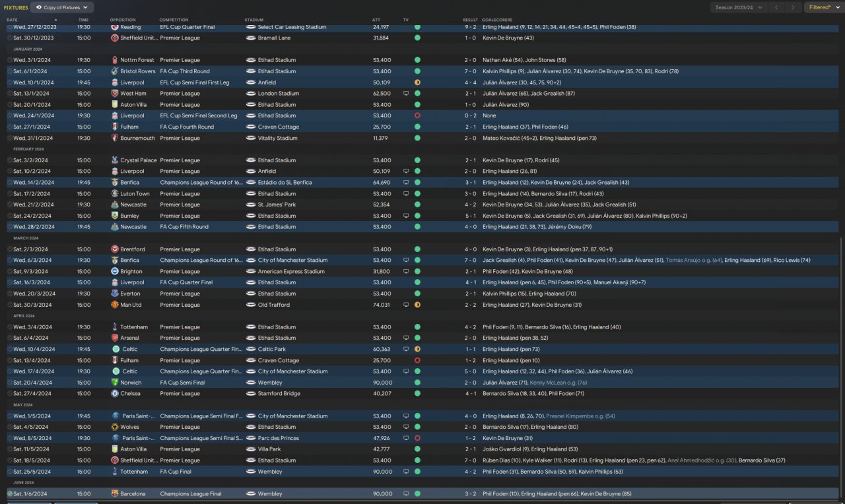Image resolution: width=845 pixels, height=504 pixels.
Task: Sort by the Result column header
Action: pyautogui.click(x=470, y=20)
